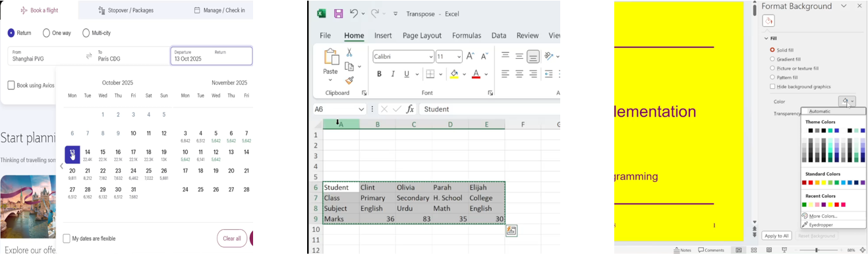Screen dimensions: 868x255
Task: Select the Multi-city radio button
Action: [x=86, y=33]
